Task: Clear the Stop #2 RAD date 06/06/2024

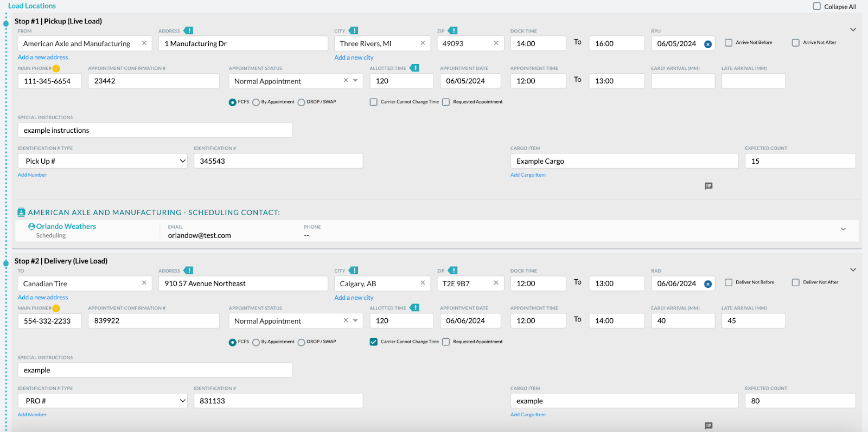Action: [708, 284]
